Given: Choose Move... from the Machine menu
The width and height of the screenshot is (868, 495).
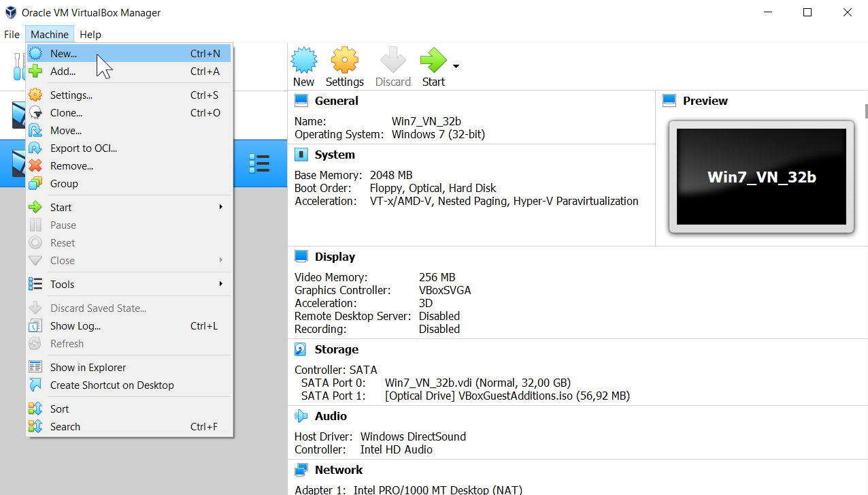Looking at the screenshot, I should [129, 131].
